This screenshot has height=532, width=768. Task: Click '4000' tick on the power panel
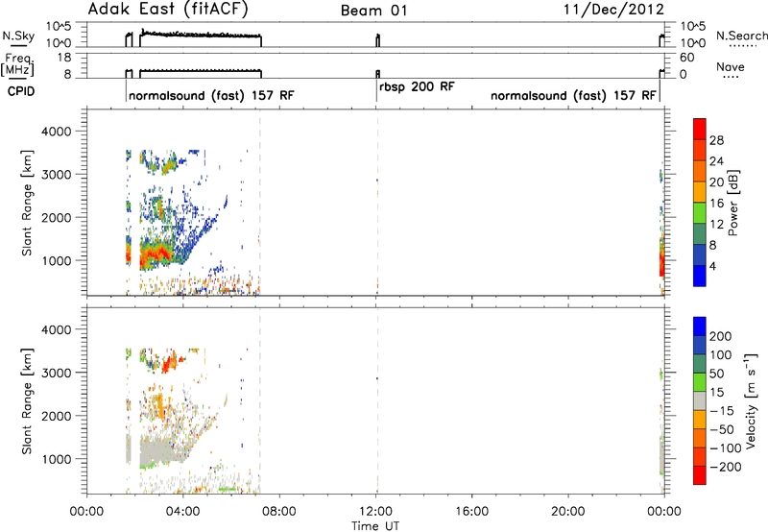click(x=56, y=132)
